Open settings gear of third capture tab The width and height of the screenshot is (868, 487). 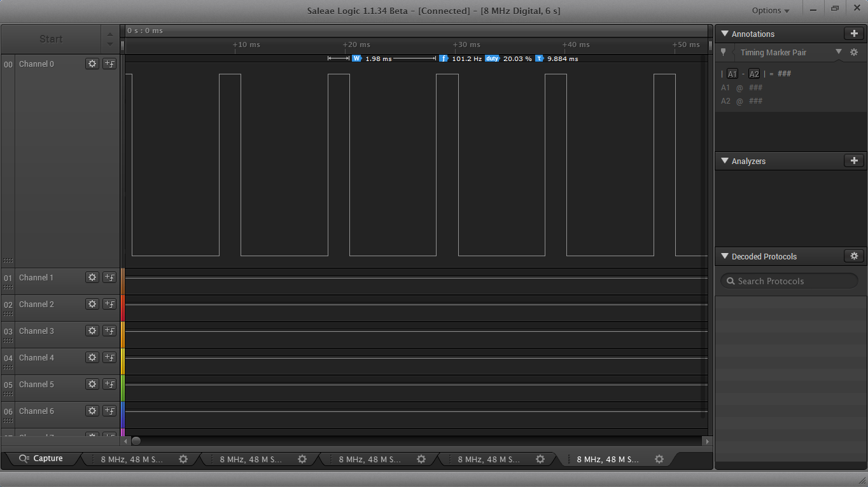pos(421,459)
